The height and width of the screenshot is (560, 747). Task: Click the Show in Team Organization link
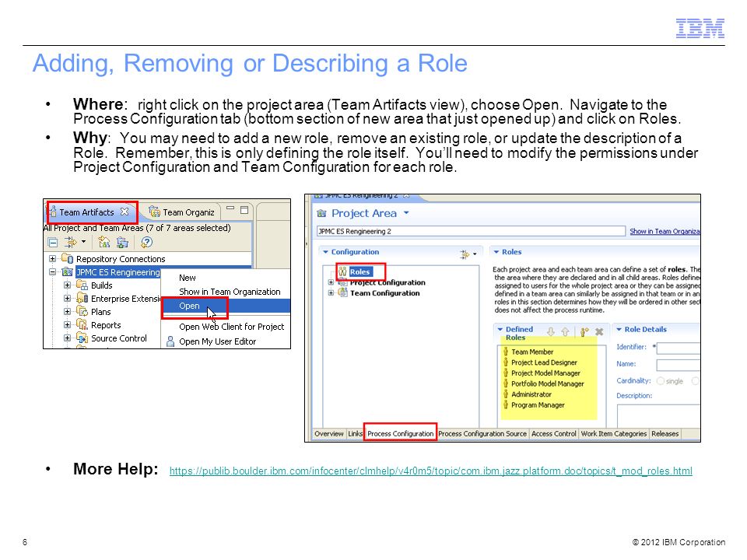(665, 232)
